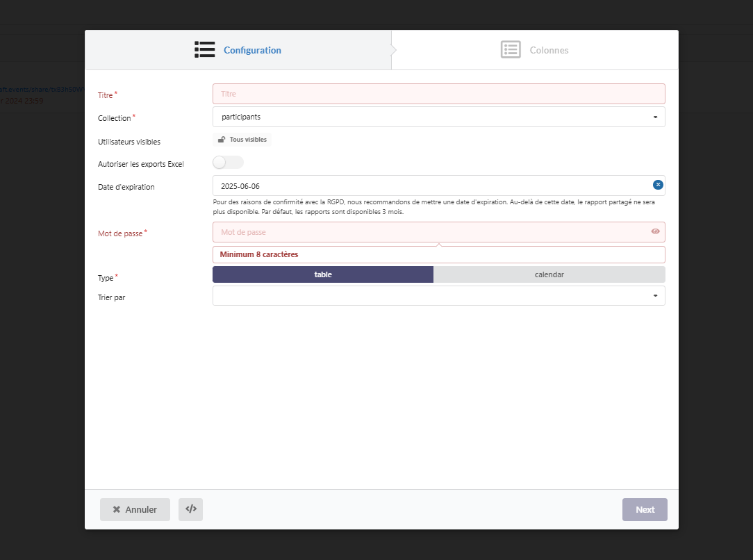Image resolution: width=753 pixels, height=560 pixels.
Task: Clear the expiration date with the X icon
Action: coord(658,185)
